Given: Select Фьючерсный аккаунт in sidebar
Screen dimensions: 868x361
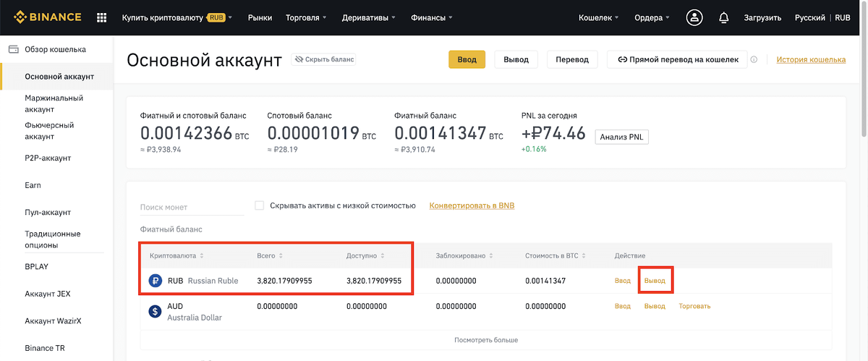Looking at the screenshot, I should 50,130.
